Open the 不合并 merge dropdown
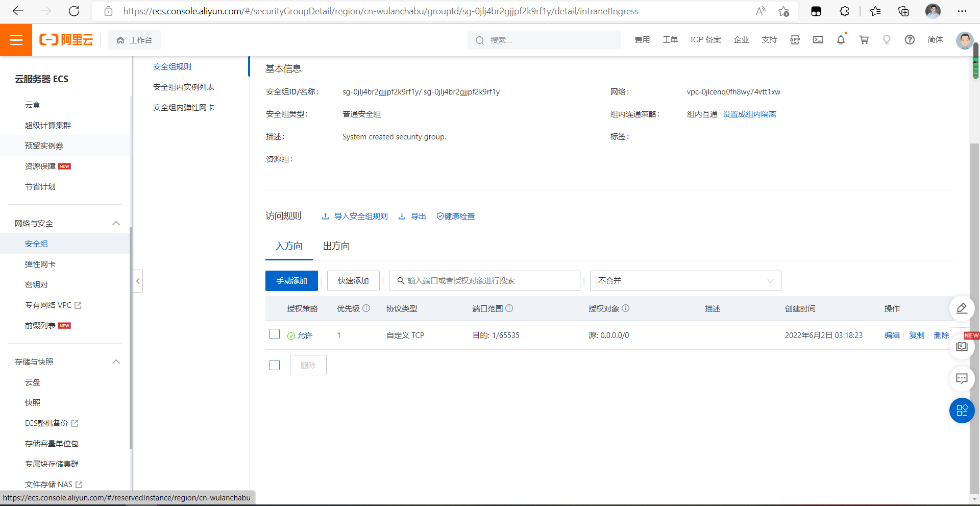The image size is (980, 506). 685,281
